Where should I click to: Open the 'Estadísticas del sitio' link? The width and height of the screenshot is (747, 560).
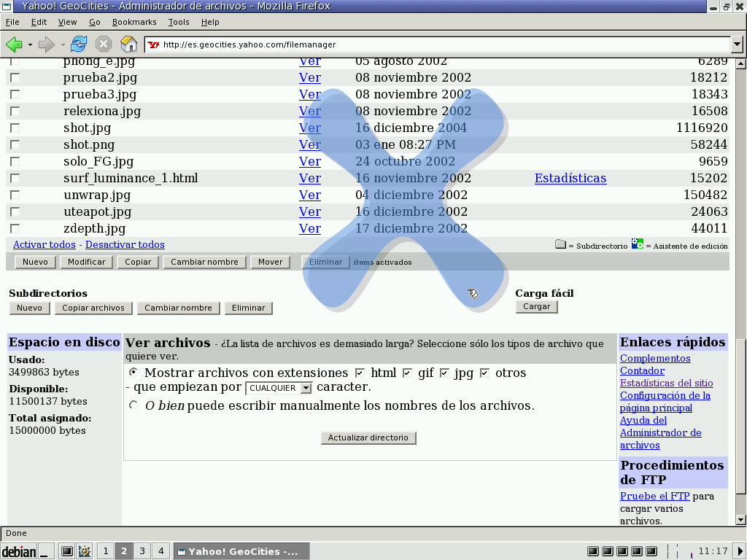pos(667,383)
